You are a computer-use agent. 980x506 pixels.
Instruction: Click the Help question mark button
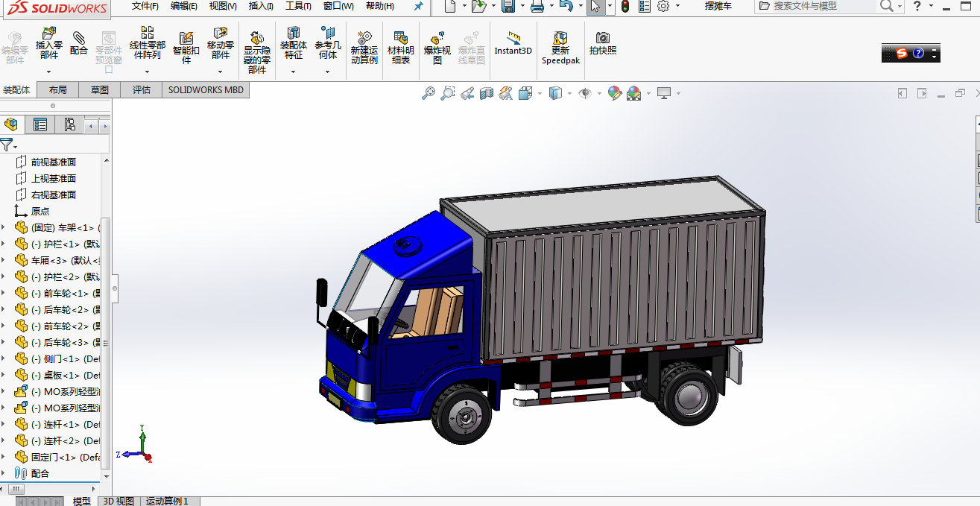pyautogui.click(x=917, y=6)
